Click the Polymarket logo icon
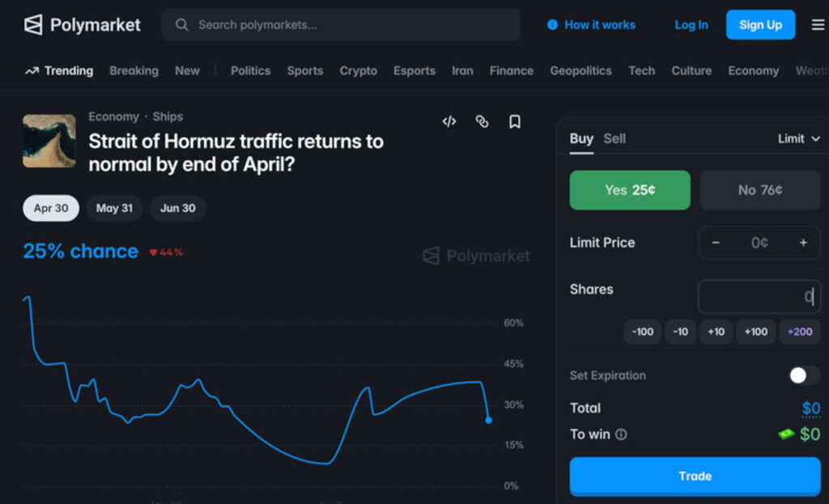Image resolution: width=829 pixels, height=504 pixels. point(33,25)
